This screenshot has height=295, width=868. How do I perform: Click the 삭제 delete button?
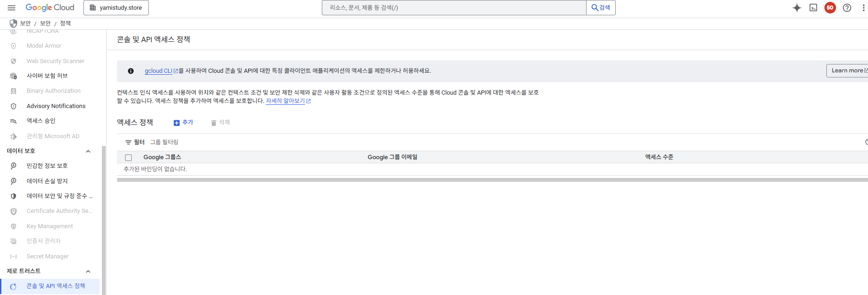[220, 122]
